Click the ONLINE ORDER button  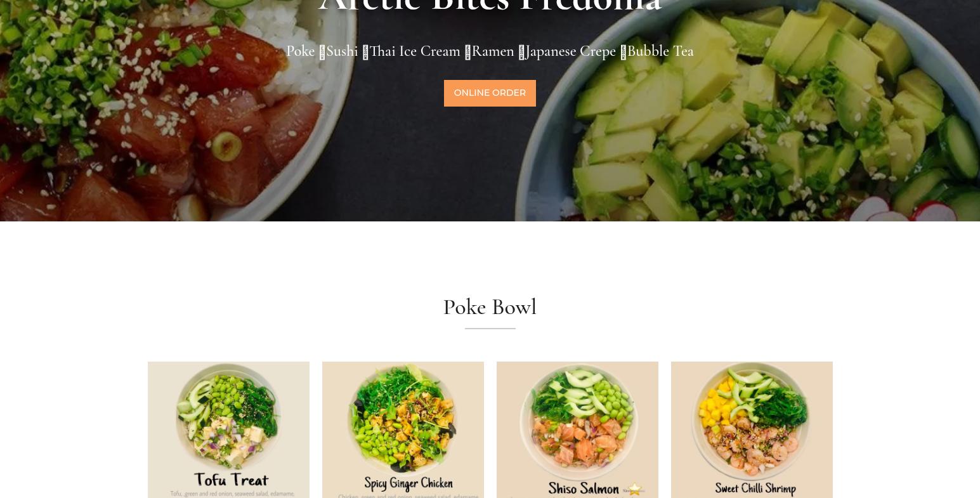point(490,93)
